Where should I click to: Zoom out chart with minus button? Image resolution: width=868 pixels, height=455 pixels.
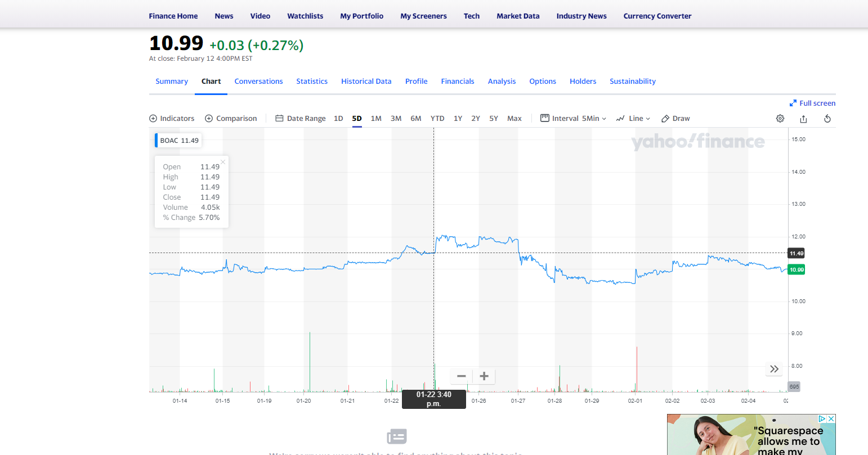(462, 376)
